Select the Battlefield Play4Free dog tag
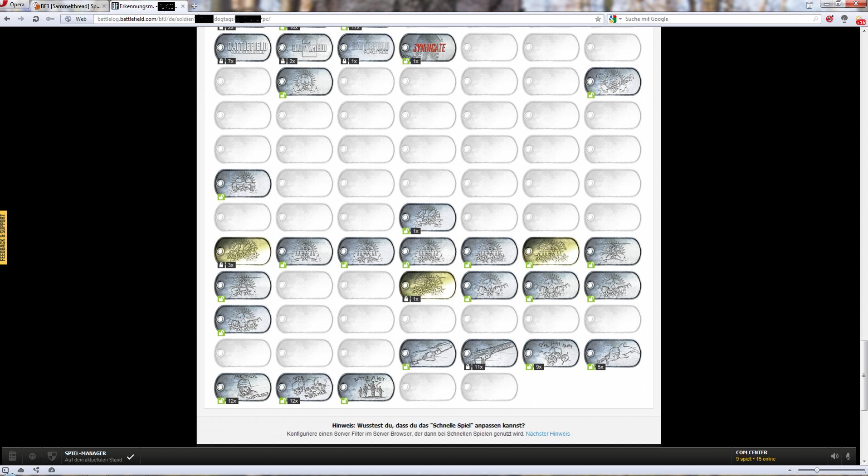 tap(366, 48)
